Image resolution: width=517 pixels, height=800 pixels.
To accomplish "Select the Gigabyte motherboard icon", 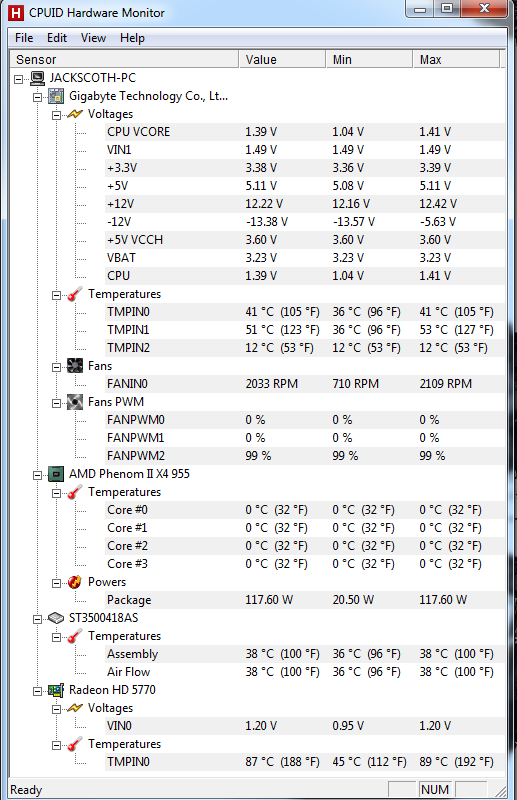I will tap(56, 96).
